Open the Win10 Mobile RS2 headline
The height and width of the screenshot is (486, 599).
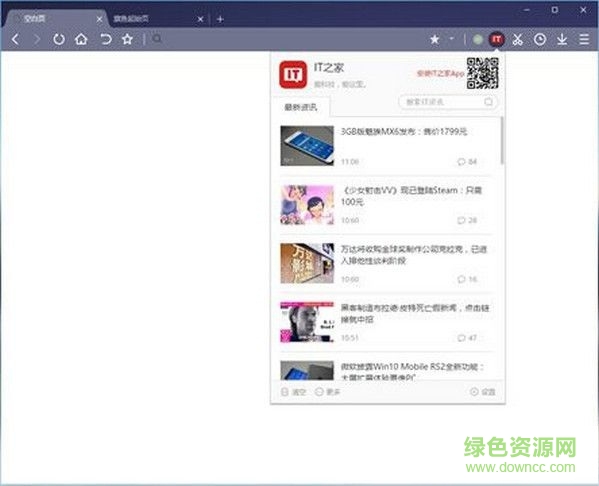click(412, 371)
